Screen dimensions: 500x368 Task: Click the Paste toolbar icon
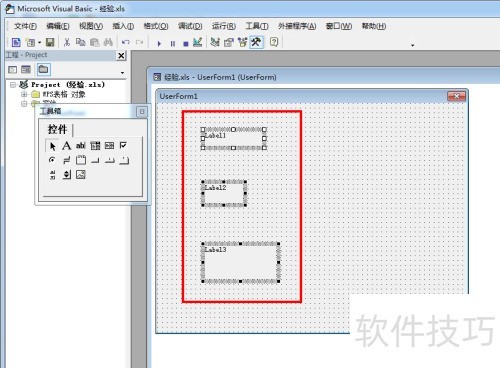(95, 42)
